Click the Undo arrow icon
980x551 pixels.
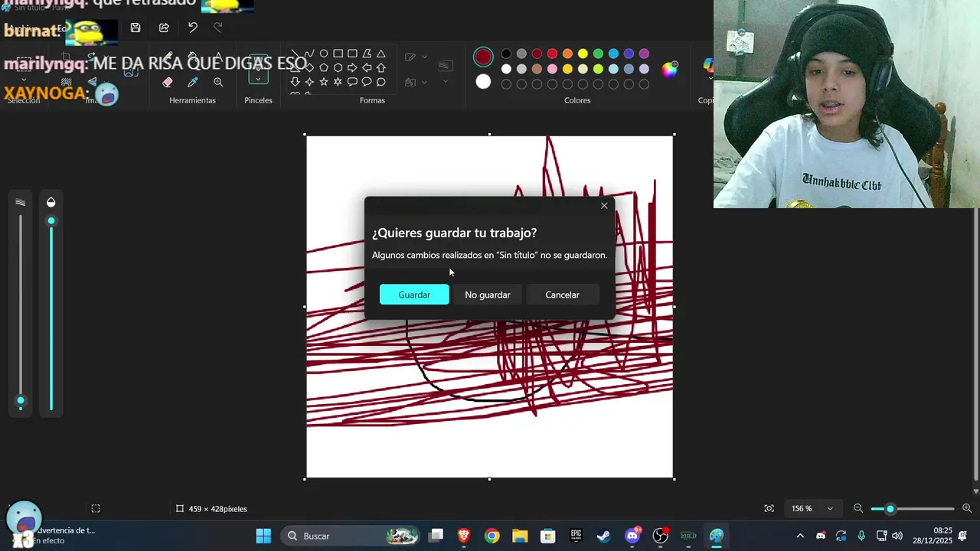tap(192, 28)
